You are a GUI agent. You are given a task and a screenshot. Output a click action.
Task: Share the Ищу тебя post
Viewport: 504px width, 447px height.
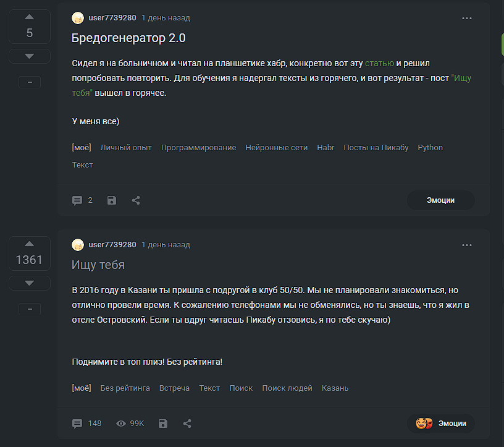pyautogui.click(x=187, y=424)
